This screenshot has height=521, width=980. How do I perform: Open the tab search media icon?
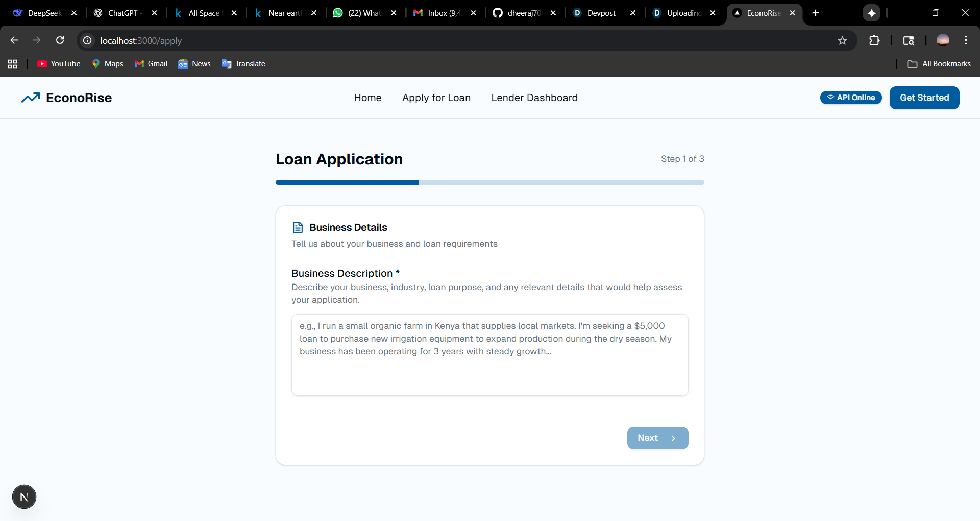point(909,40)
